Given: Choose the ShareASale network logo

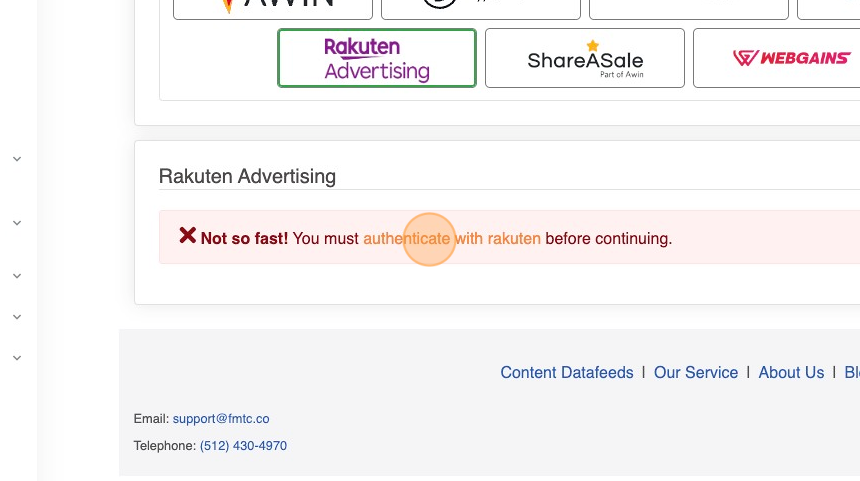Looking at the screenshot, I should 585,58.
